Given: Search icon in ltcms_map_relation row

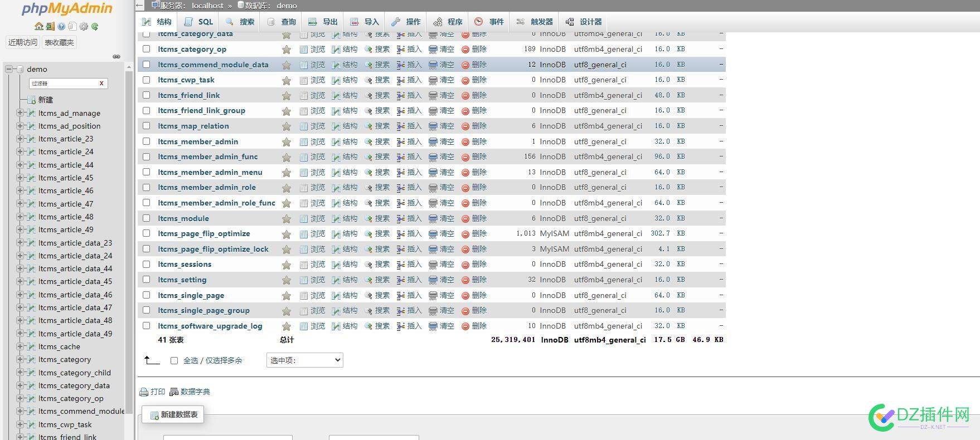Looking at the screenshot, I should (x=368, y=126).
